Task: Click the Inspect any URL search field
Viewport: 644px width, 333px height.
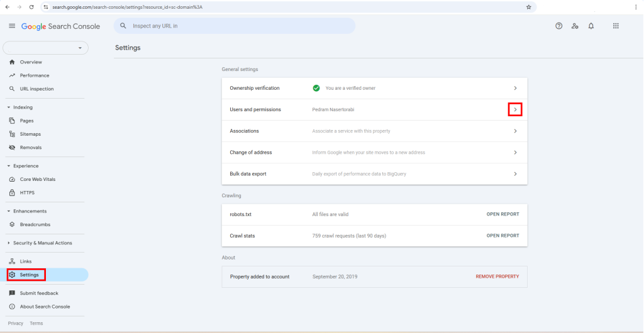Action: click(x=239, y=26)
